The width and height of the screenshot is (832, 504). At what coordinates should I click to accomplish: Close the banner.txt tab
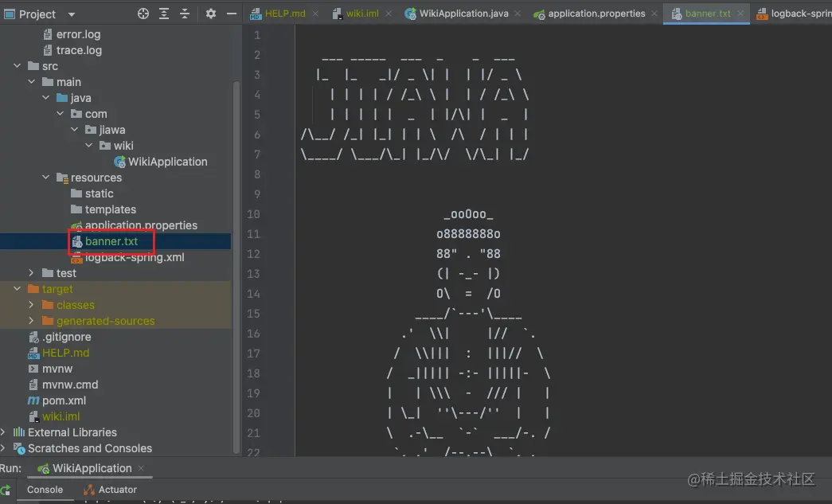coord(740,14)
